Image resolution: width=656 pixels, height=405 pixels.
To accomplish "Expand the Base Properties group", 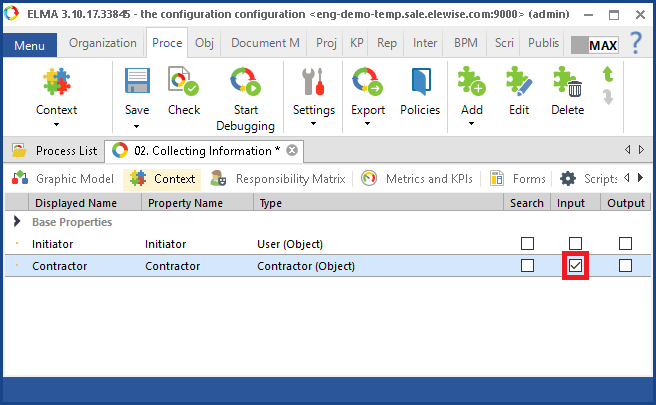I will point(17,222).
